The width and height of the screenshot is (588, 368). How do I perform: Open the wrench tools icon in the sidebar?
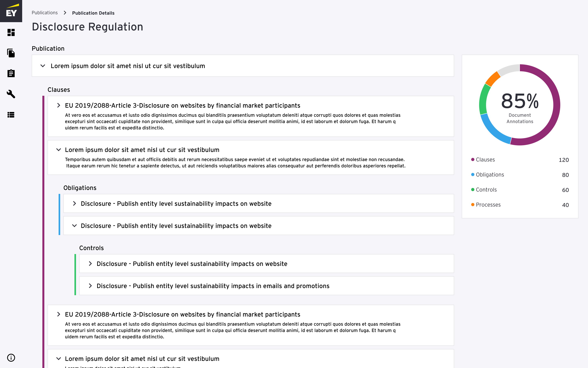click(11, 94)
